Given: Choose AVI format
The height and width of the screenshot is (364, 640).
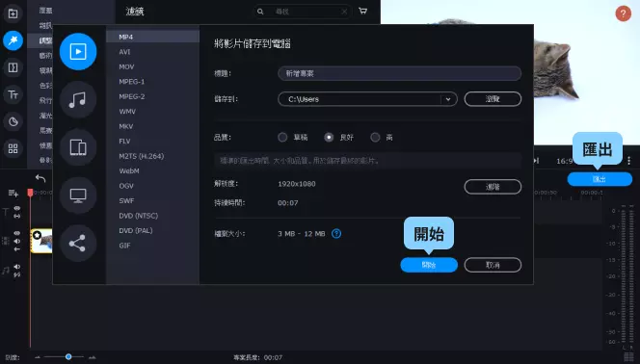Looking at the screenshot, I should tap(152, 52).
